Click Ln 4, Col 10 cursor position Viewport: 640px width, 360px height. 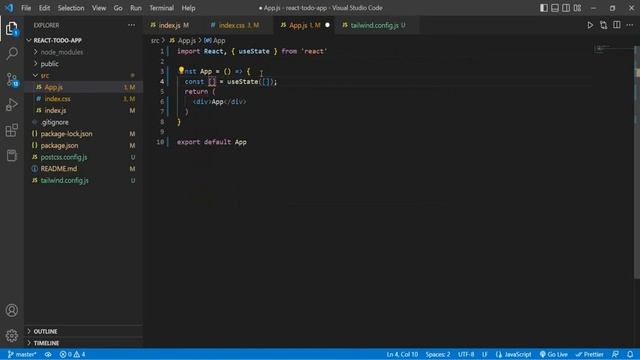pyautogui.click(x=402, y=354)
